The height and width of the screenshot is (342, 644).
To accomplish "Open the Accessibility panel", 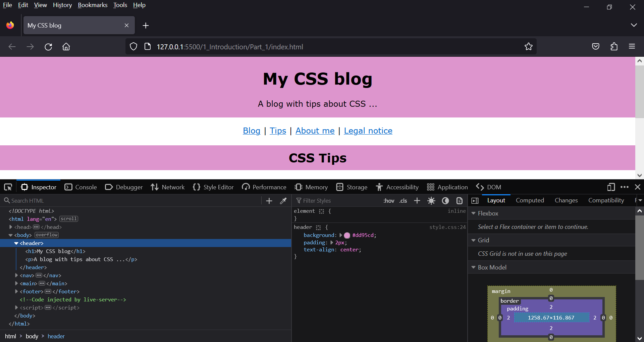I will (397, 187).
